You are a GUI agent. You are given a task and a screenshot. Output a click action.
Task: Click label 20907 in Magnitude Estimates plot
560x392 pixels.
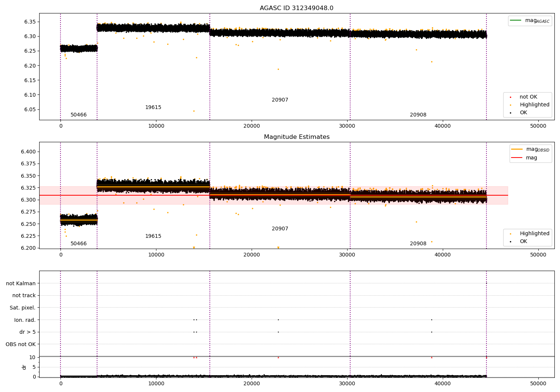[280, 229]
